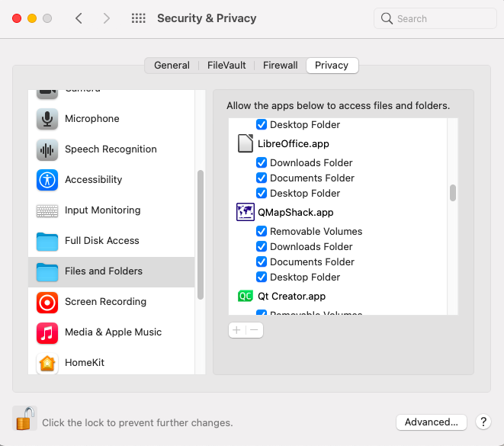Select Files and Folders label
This screenshot has height=446, width=504.
pyautogui.click(x=104, y=271)
